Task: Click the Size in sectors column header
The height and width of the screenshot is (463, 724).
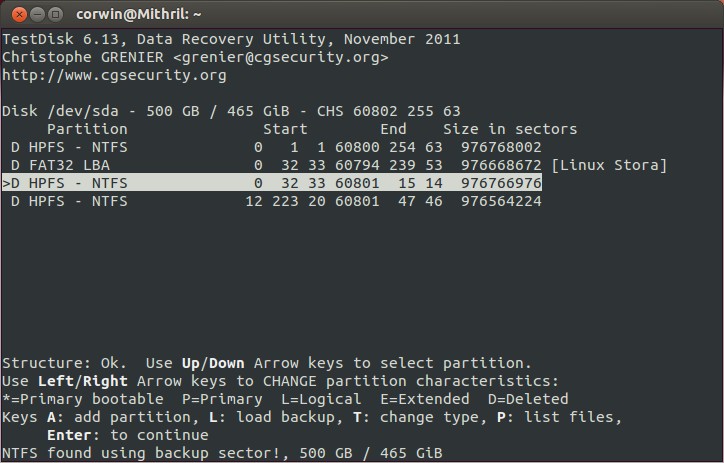Action: coord(510,129)
